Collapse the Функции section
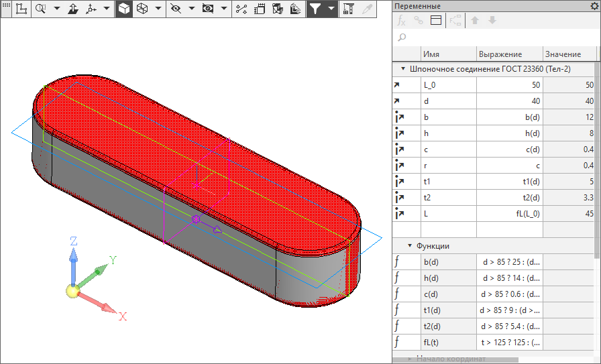This screenshot has height=364, width=601. click(409, 246)
